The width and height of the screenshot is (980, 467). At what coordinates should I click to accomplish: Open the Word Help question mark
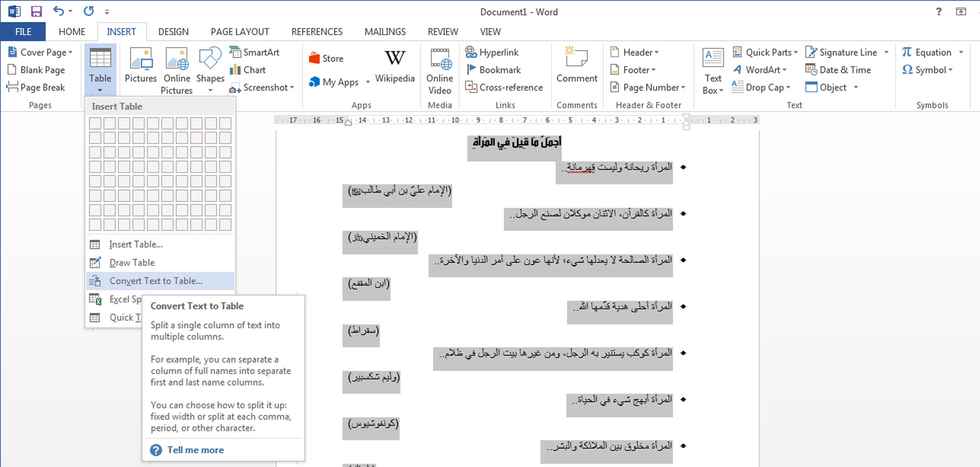coord(939,11)
